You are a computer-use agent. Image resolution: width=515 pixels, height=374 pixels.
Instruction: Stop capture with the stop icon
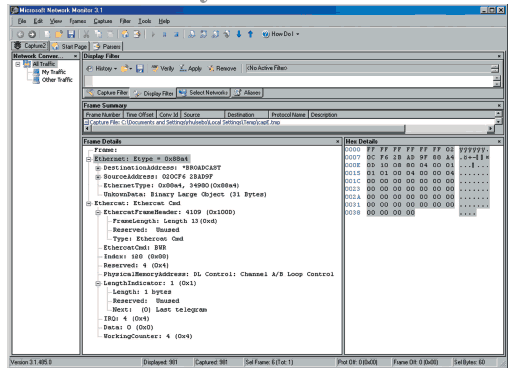click(x=176, y=34)
